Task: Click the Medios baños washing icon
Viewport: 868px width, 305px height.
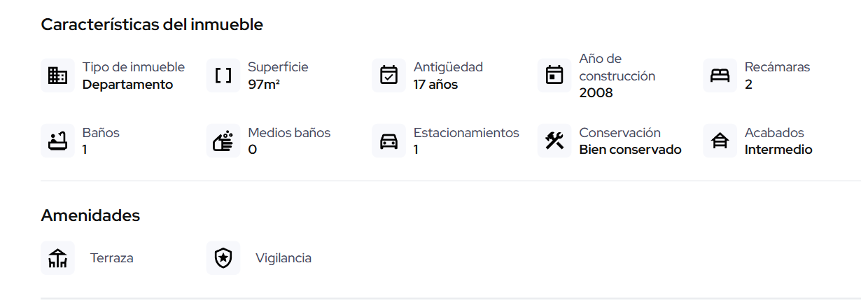Action: click(x=223, y=141)
